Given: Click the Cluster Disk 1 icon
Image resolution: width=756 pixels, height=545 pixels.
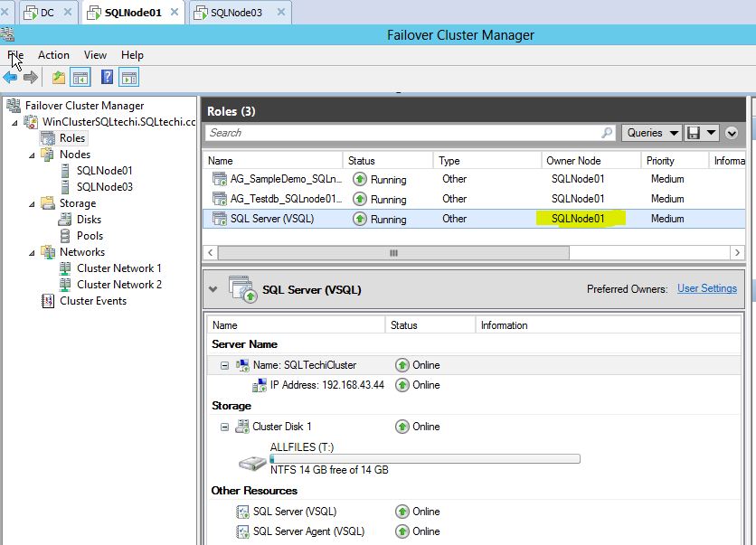Looking at the screenshot, I should coord(242,427).
